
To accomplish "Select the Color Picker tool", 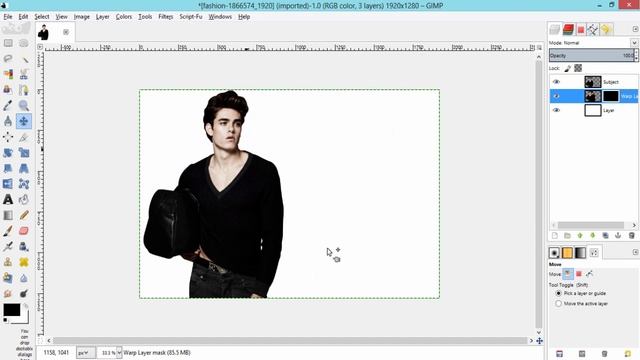I will pos(8,105).
